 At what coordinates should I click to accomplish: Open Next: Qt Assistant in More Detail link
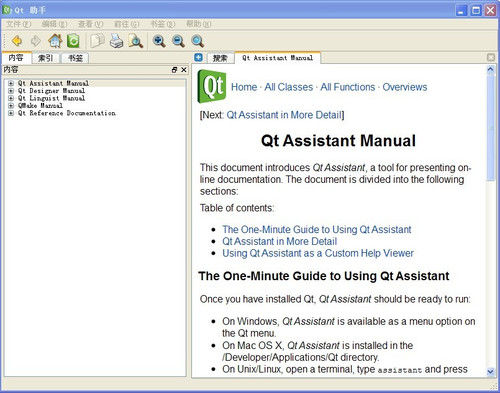click(x=284, y=115)
